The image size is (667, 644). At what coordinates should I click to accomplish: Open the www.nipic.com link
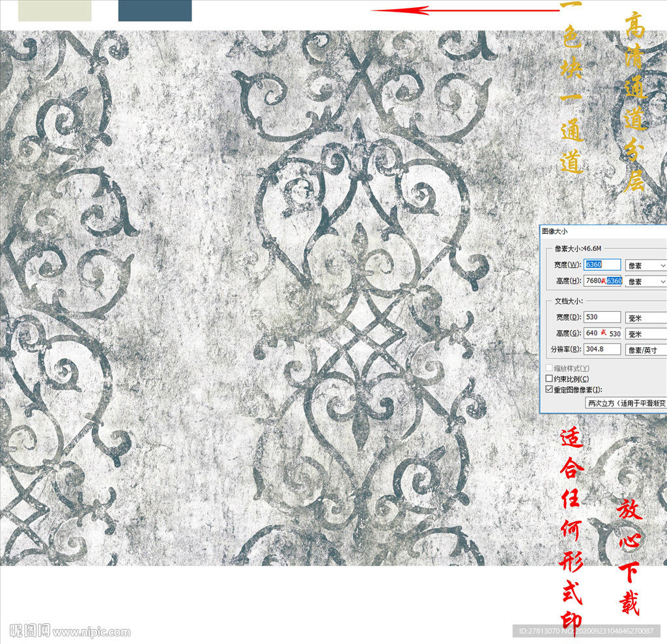[92, 632]
